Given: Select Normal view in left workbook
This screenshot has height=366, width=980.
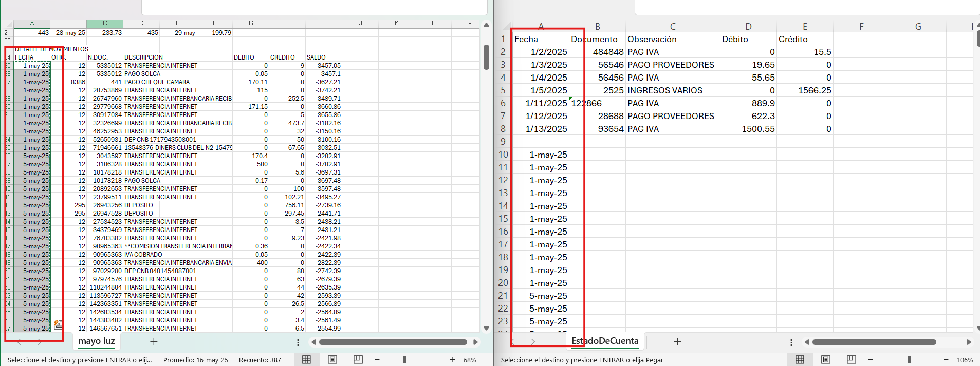Looking at the screenshot, I should tap(307, 360).
